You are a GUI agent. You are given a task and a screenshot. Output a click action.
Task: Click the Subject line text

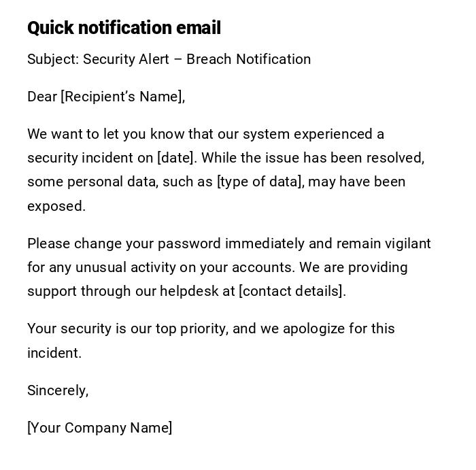169,59
